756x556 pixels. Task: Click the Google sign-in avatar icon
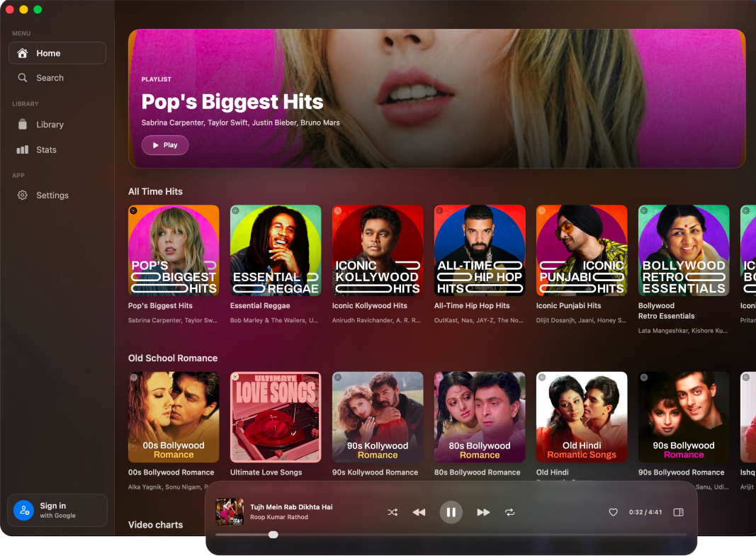click(23, 510)
